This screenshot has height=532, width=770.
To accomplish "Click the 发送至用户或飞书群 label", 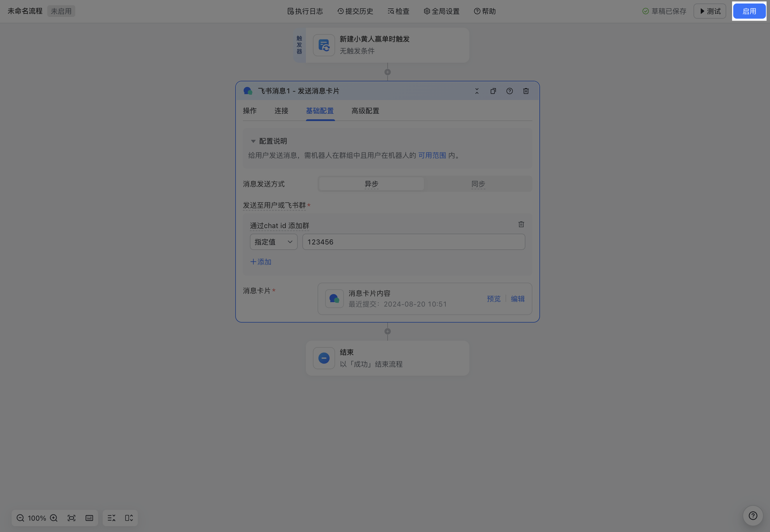I will 274,205.
